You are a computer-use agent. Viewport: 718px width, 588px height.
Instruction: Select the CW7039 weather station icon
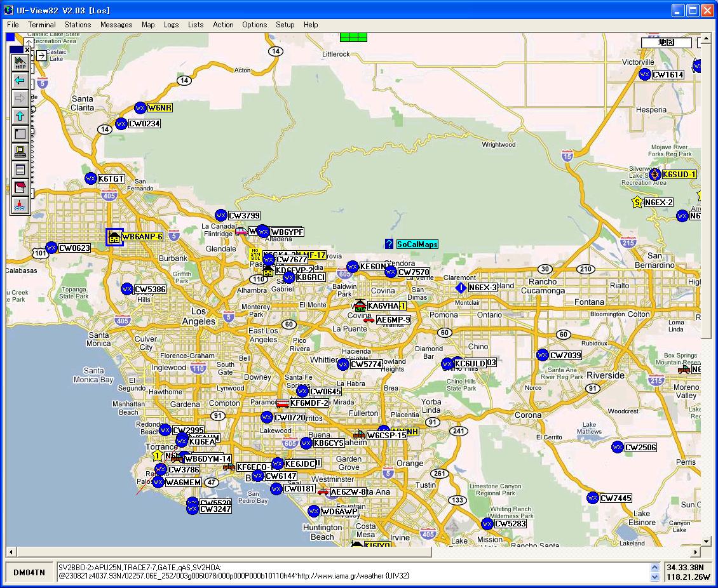click(542, 354)
